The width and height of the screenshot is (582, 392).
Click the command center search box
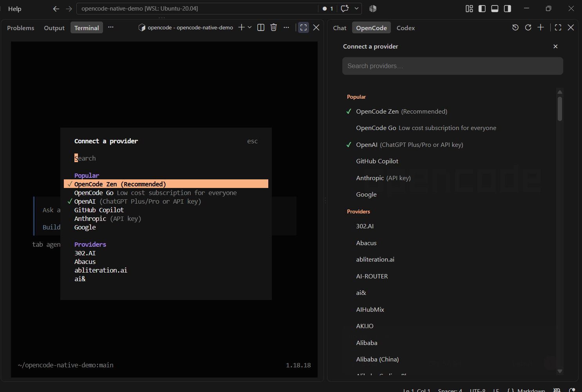[x=197, y=9]
